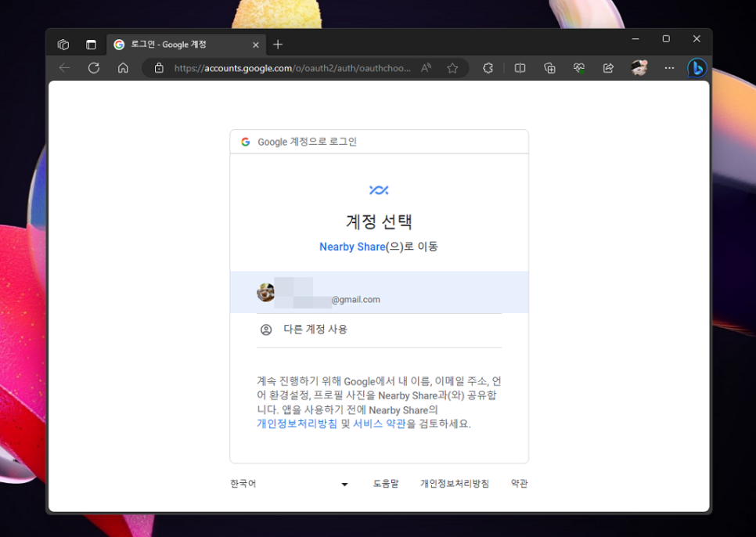Open the Collections icon
The height and width of the screenshot is (537, 756).
(549, 68)
